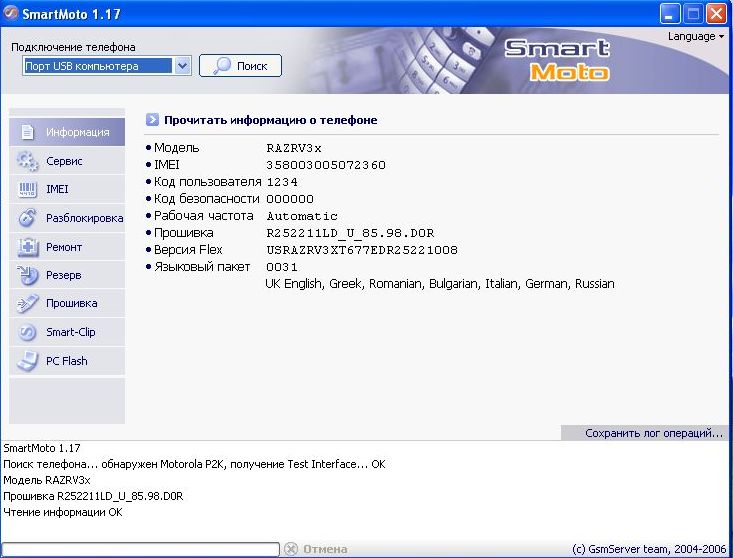Go to the Разблокировка section
Screen dimensions: 733x558
click(85, 218)
